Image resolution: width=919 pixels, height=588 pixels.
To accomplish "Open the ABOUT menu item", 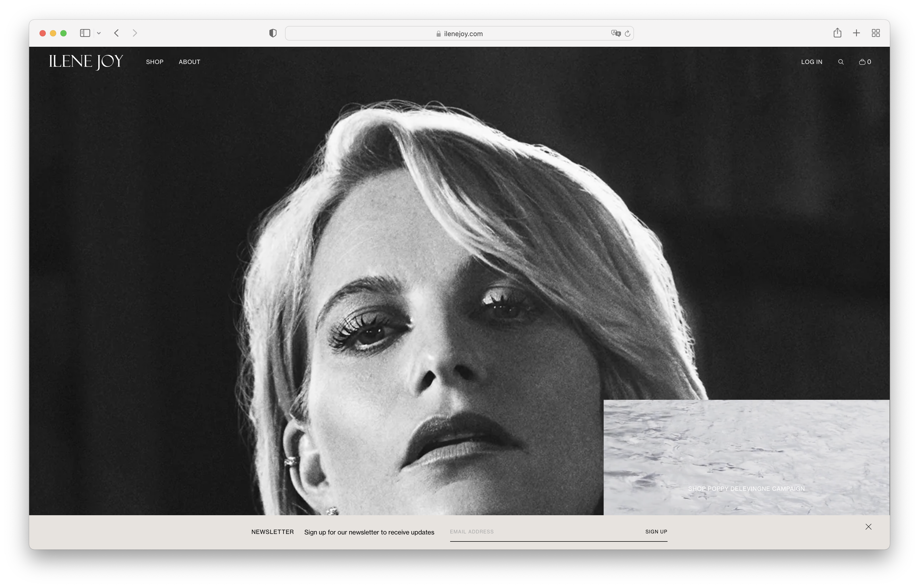I will coord(190,62).
